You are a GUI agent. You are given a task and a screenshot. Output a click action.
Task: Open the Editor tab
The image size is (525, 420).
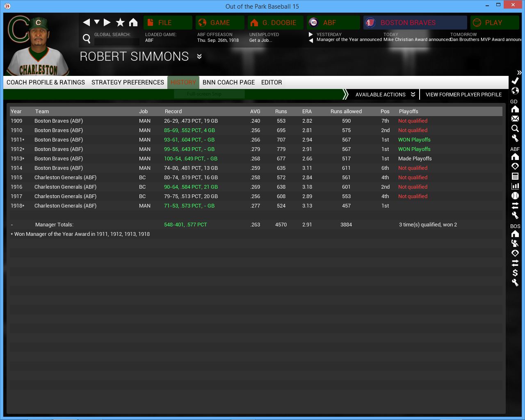[x=272, y=82]
